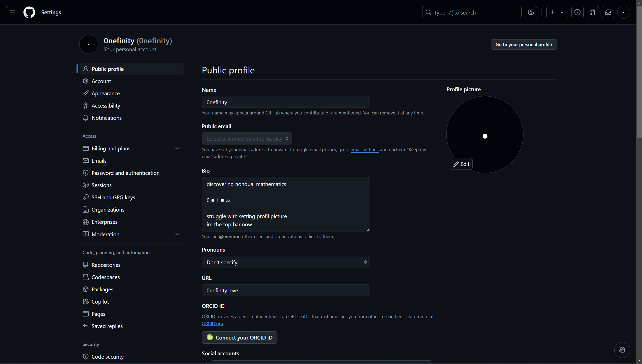Open user avatar menu in header
This screenshot has width=642, height=364.
pos(624,12)
